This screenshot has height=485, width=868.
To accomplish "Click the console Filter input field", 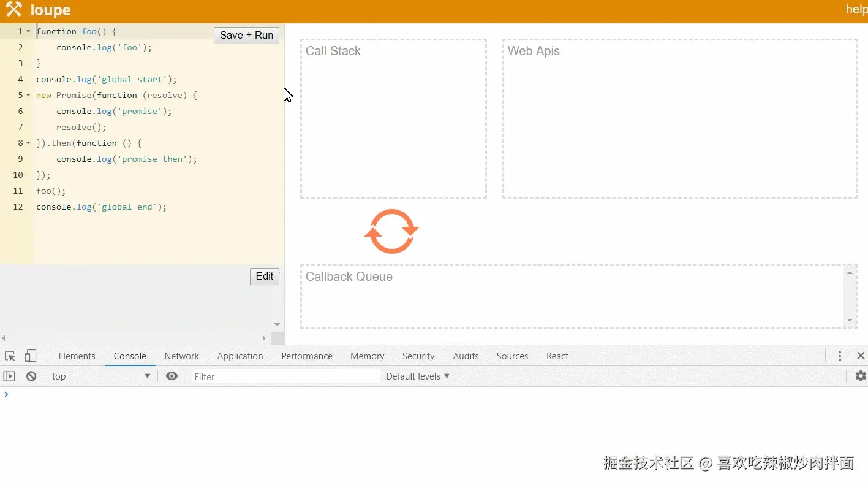I will [x=284, y=376].
